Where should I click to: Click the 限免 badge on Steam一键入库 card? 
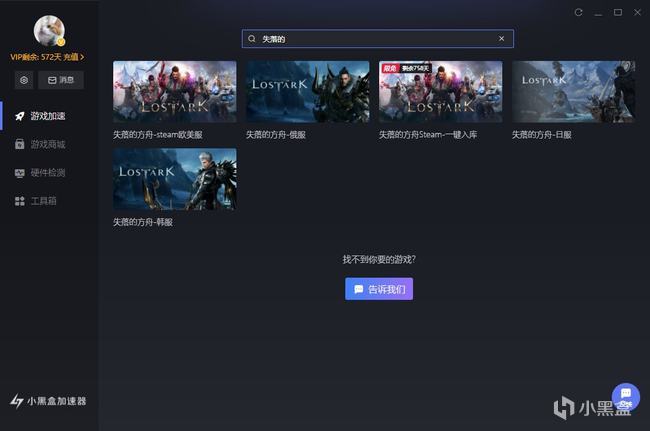(390, 68)
